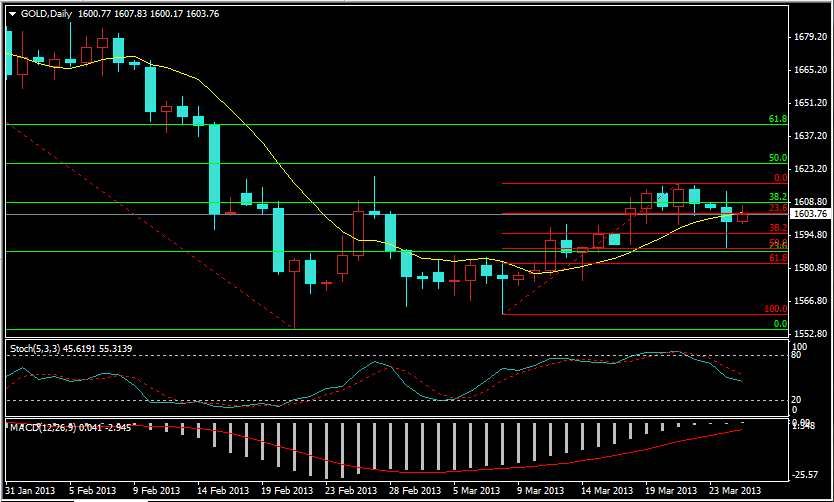
Task: Click the 9 Feb 2013 date label
Action: click(x=157, y=490)
